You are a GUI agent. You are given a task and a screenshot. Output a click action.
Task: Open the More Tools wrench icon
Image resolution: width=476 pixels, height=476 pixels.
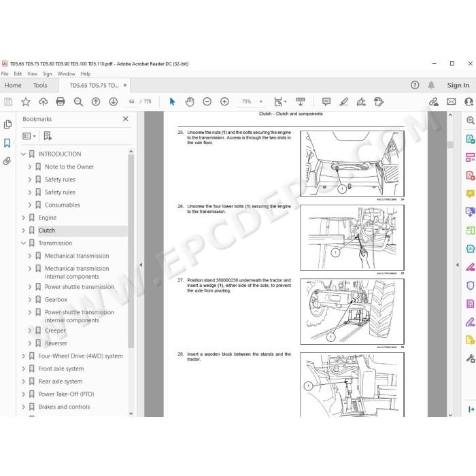click(x=471, y=359)
